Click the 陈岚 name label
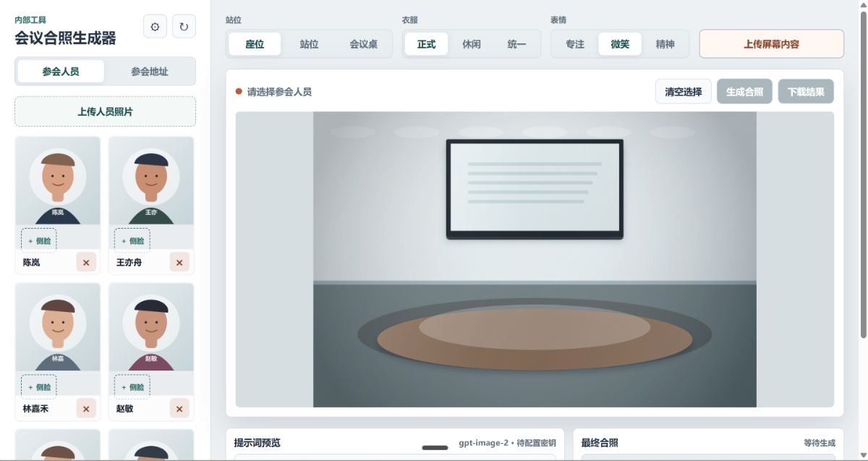 pos(31,263)
